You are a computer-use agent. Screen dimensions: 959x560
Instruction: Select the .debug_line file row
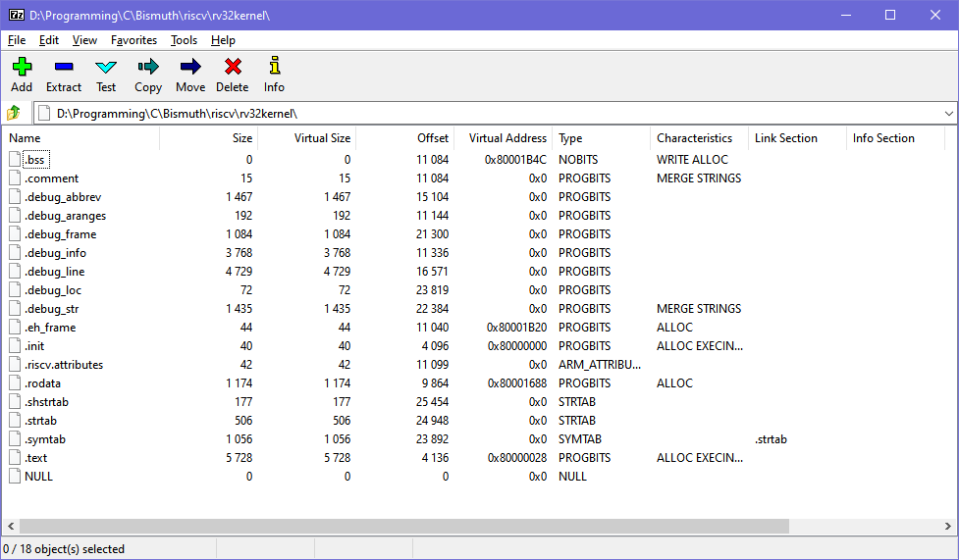54,272
